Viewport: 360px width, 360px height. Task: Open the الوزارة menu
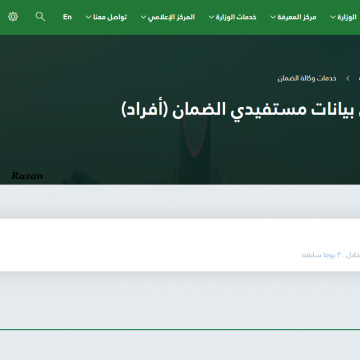[x=347, y=17]
